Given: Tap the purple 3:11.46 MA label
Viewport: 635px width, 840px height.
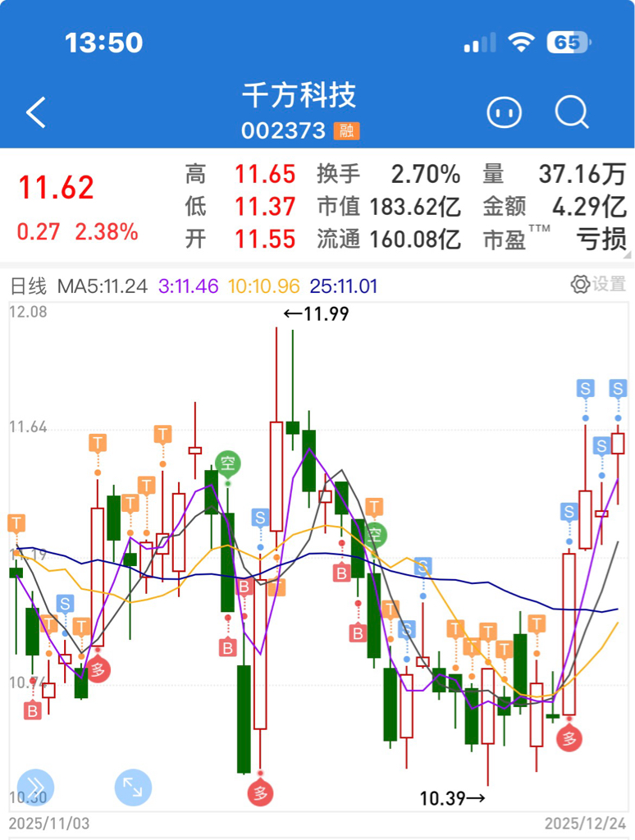Looking at the screenshot, I should pyautogui.click(x=188, y=286).
